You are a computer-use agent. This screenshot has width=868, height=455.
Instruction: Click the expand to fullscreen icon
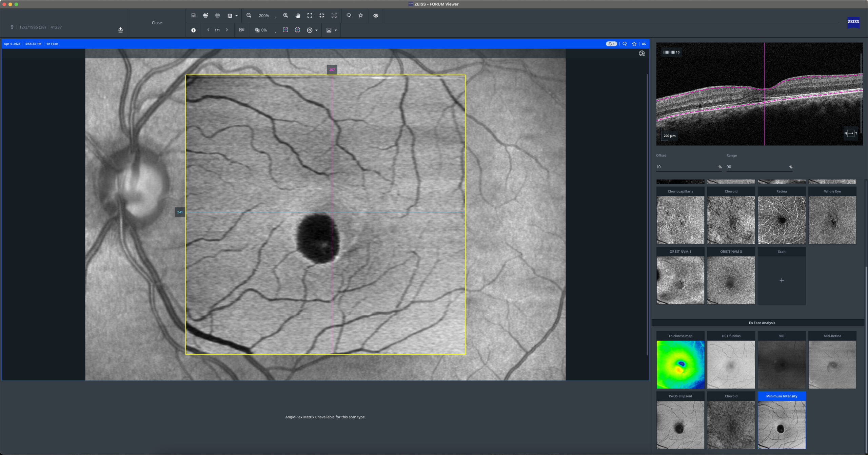310,16
